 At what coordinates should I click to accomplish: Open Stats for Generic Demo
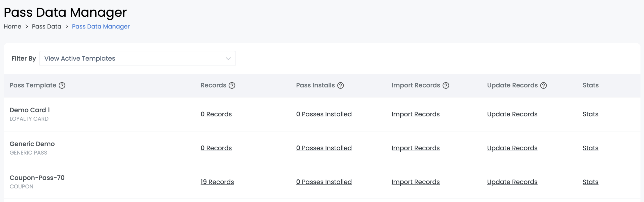click(x=590, y=148)
